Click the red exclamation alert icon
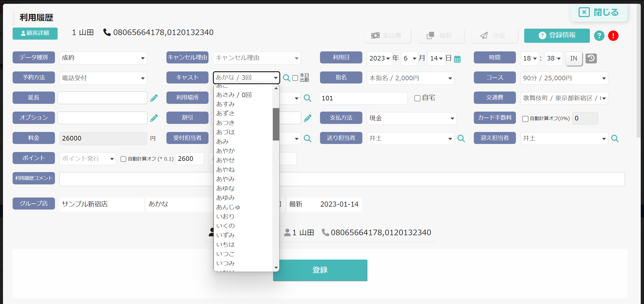Image resolution: width=644 pixels, height=304 pixels. [x=613, y=36]
